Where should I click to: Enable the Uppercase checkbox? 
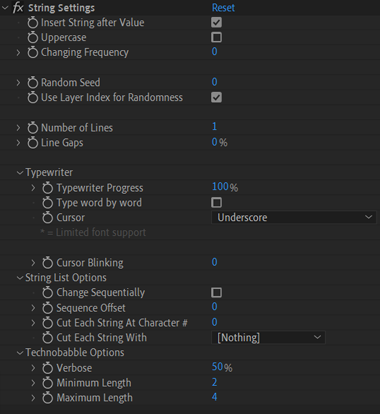[216, 37]
